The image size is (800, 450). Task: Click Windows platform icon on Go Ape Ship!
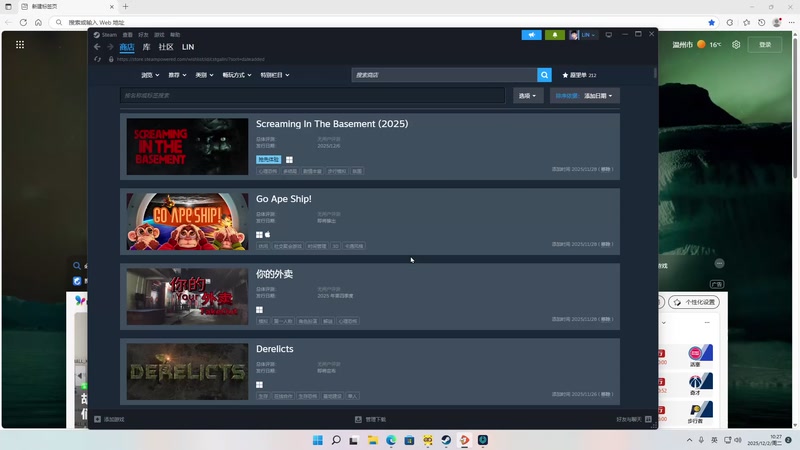pyautogui.click(x=259, y=235)
